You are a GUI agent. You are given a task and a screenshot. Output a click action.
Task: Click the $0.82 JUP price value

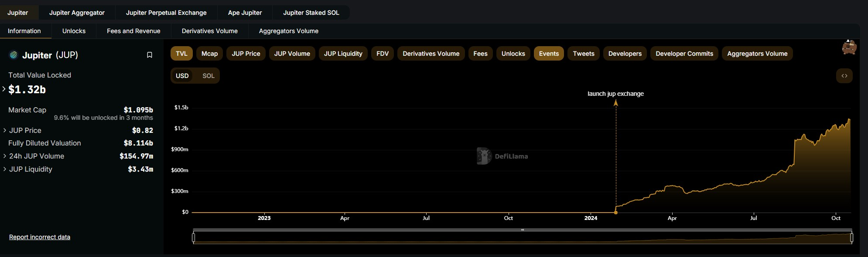143,130
